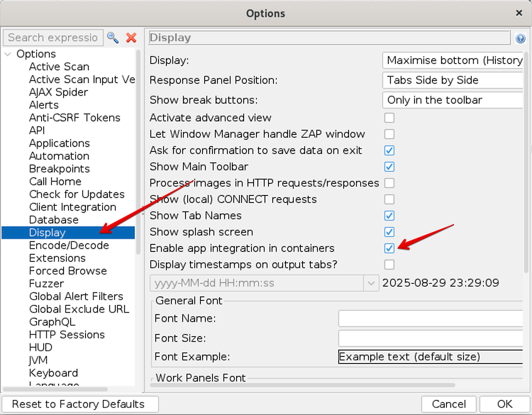This screenshot has width=532, height=415.
Task: Clear search with red X icon
Action: tap(131, 38)
